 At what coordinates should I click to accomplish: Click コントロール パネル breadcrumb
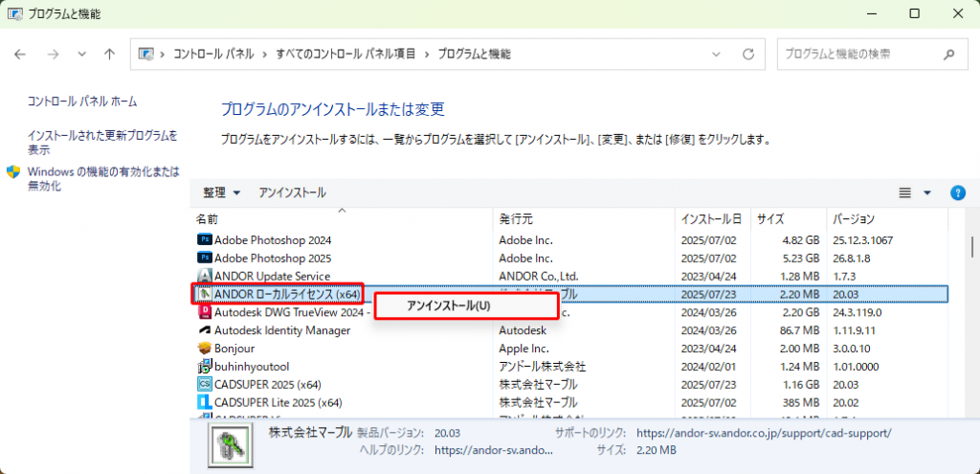(x=213, y=55)
